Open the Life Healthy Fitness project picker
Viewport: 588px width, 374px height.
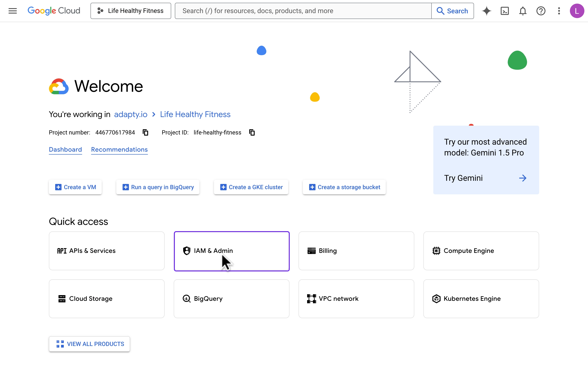131,11
